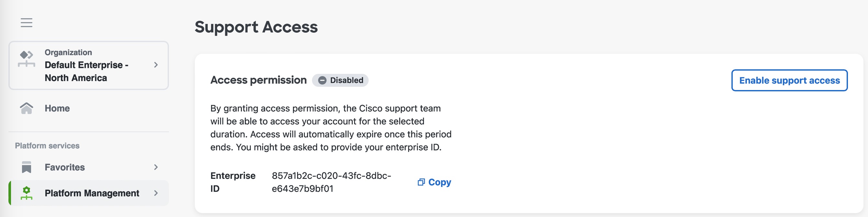
Task: Click Enable support access button
Action: click(x=789, y=80)
